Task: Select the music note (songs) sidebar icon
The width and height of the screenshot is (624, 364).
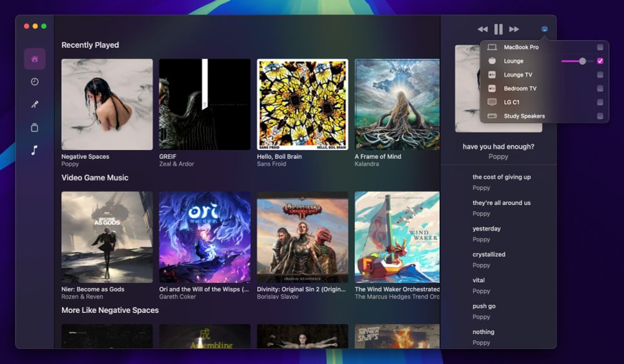Action: (x=34, y=150)
